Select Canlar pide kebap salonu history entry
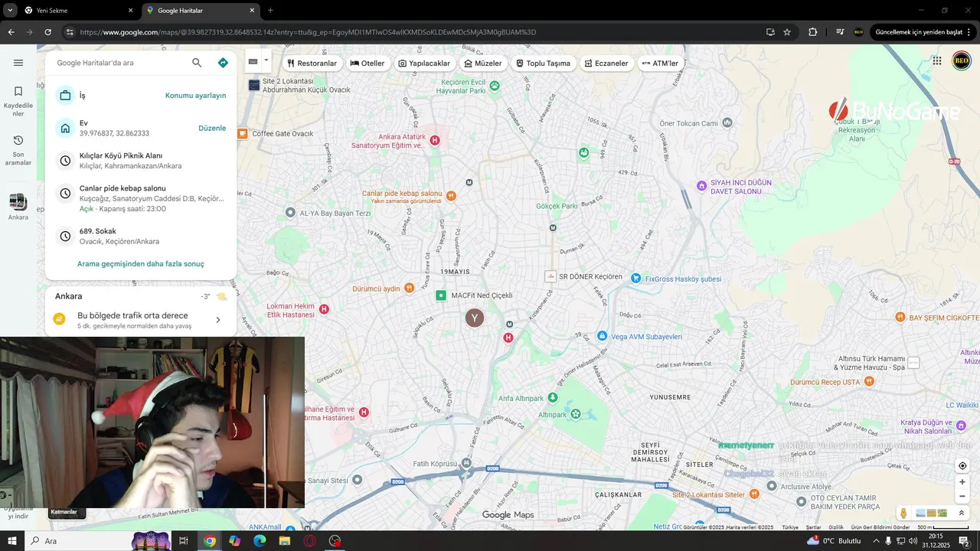This screenshot has width=980, height=551. click(x=141, y=198)
